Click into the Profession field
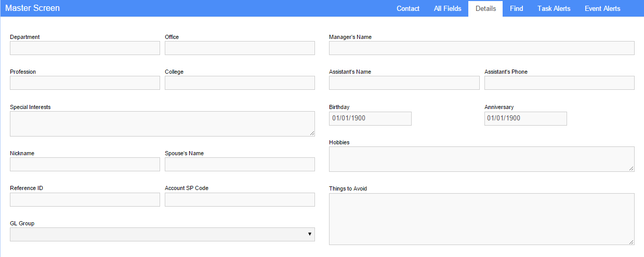 point(85,83)
